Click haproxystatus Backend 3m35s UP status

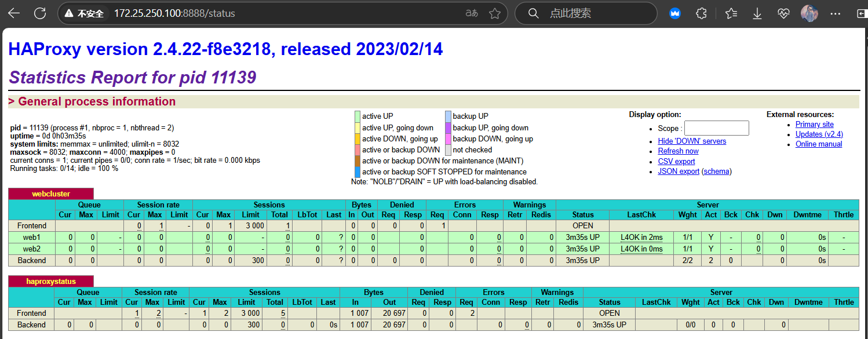(x=610, y=325)
